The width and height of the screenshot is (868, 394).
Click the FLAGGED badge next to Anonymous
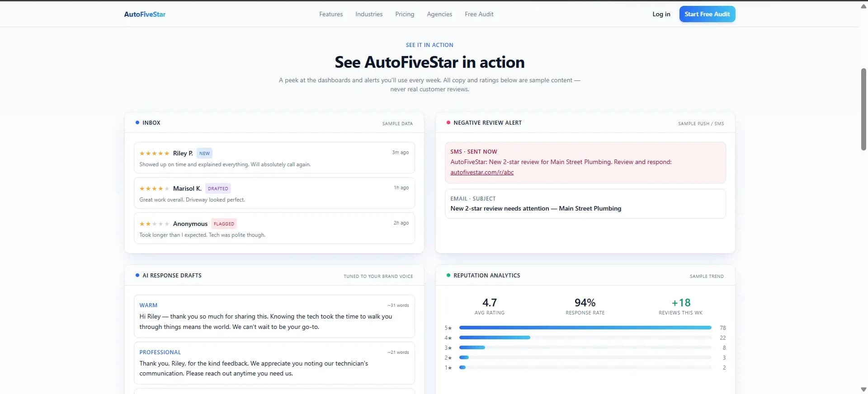224,224
